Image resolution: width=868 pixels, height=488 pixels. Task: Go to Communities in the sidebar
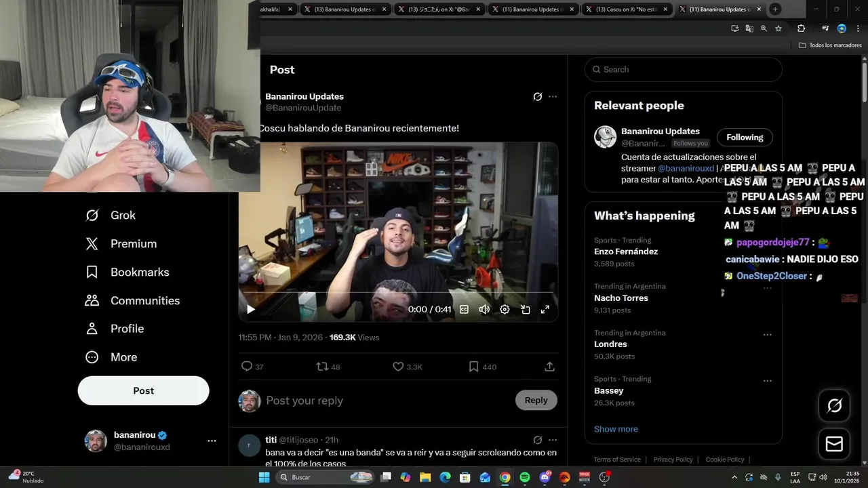(x=132, y=301)
